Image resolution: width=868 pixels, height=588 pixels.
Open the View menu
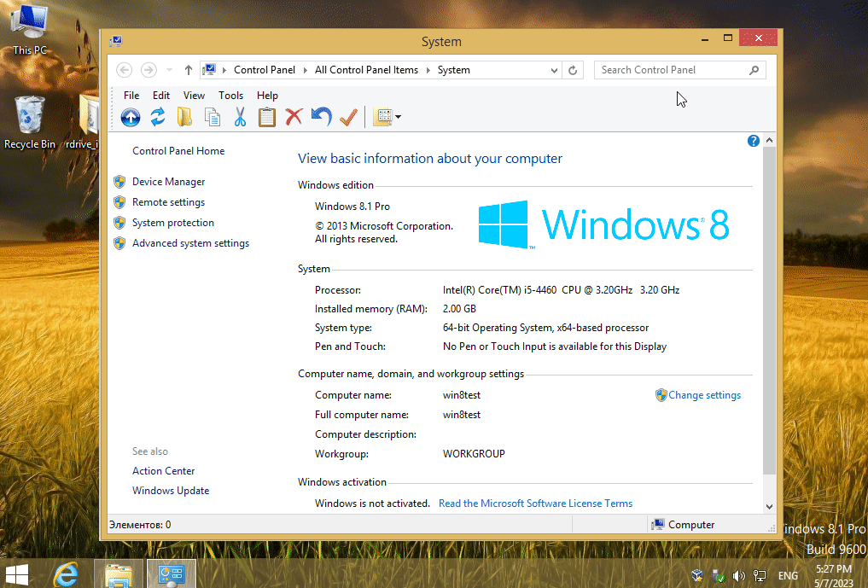click(x=194, y=96)
